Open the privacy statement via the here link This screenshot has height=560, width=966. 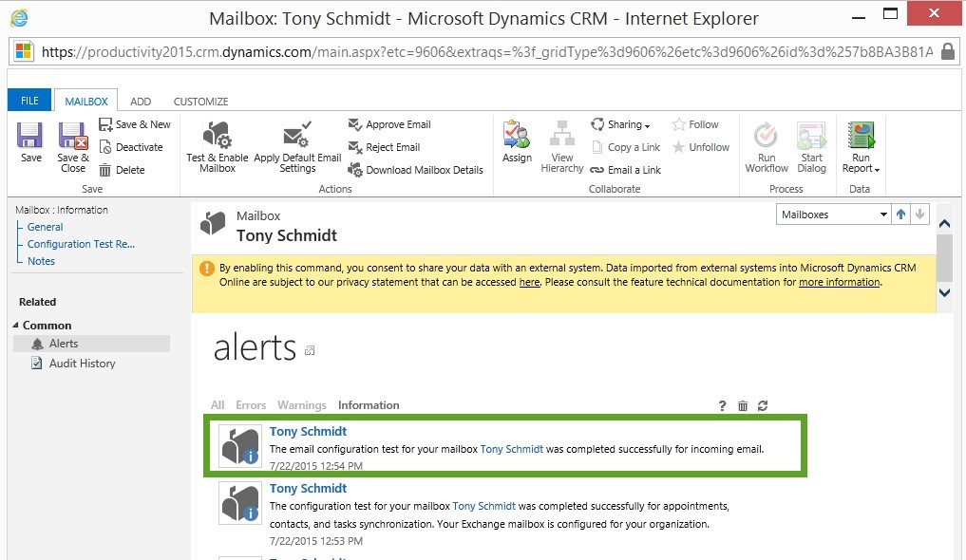tap(529, 282)
